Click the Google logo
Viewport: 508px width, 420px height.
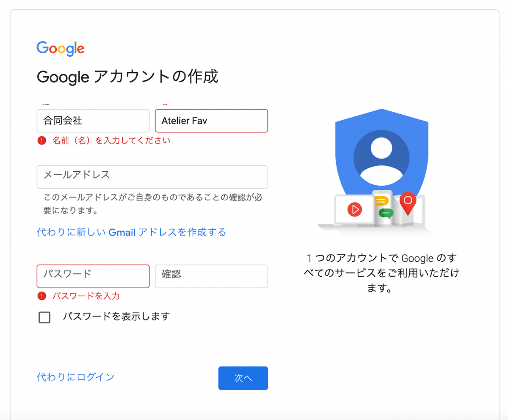tap(60, 49)
